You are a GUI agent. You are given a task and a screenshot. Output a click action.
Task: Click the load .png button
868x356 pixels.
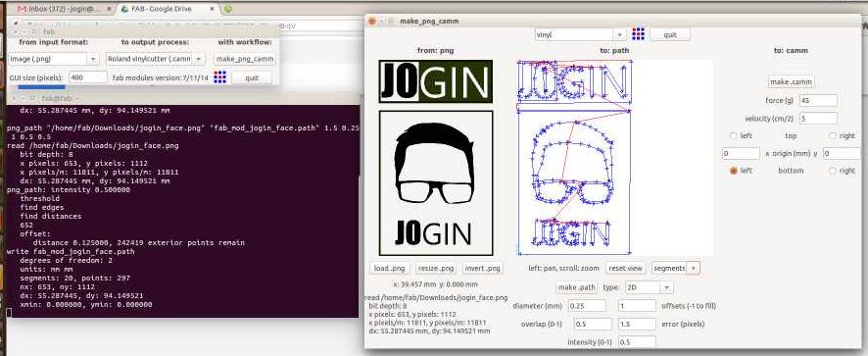click(x=390, y=268)
